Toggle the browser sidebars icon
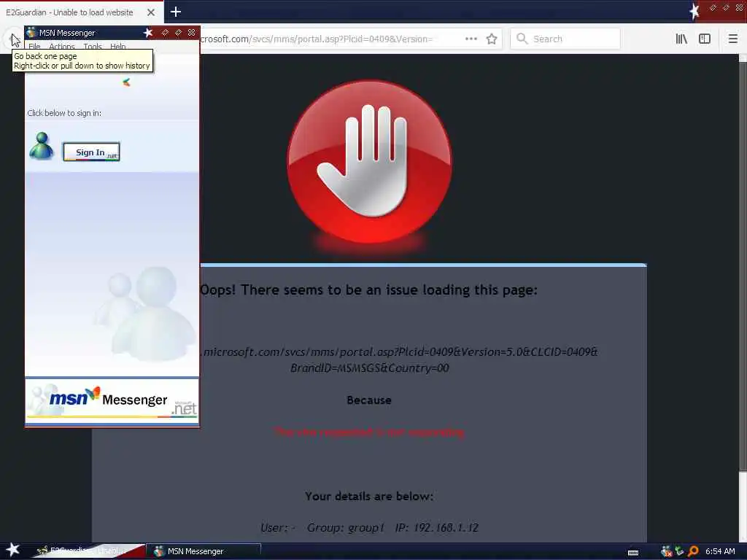The height and width of the screenshot is (560, 747). tap(705, 39)
